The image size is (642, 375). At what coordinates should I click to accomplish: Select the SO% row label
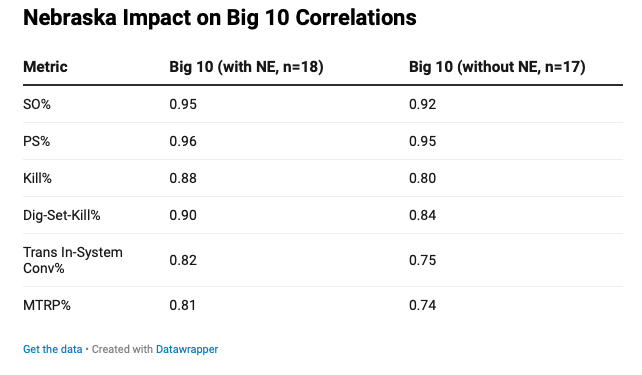click(x=37, y=104)
